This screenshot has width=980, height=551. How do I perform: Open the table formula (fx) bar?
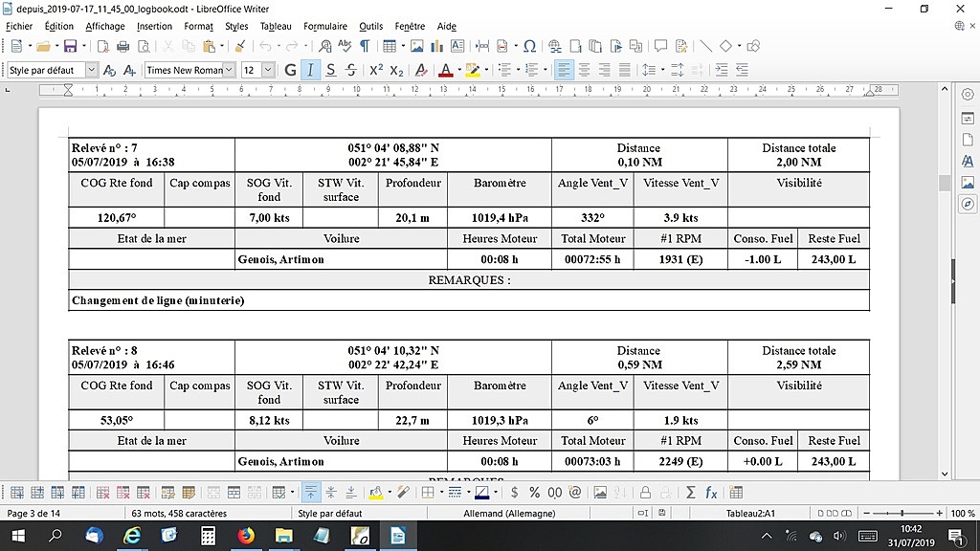(711, 493)
